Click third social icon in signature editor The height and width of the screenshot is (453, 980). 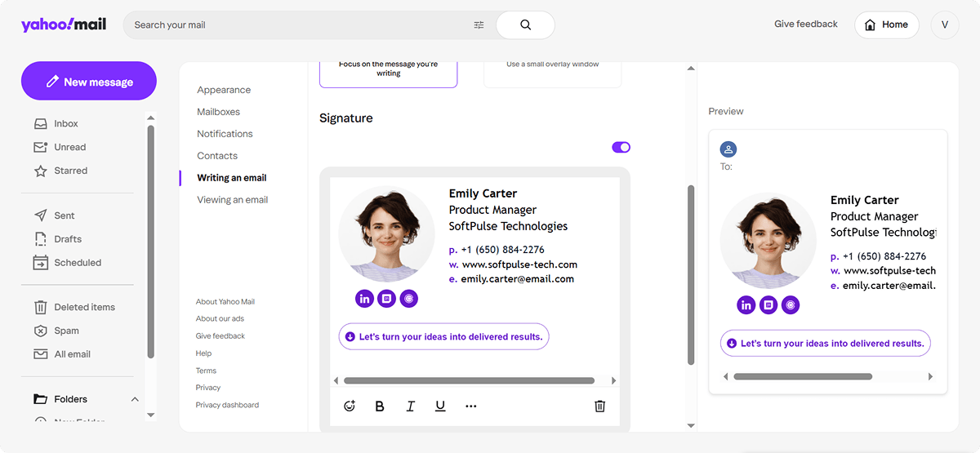(409, 299)
